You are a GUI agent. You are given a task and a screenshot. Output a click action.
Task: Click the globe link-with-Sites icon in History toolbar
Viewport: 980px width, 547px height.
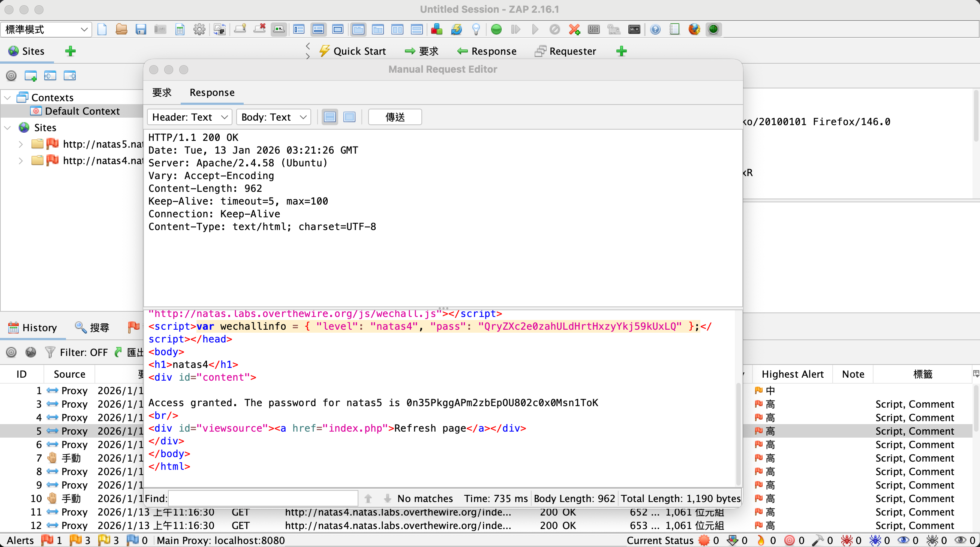point(30,353)
